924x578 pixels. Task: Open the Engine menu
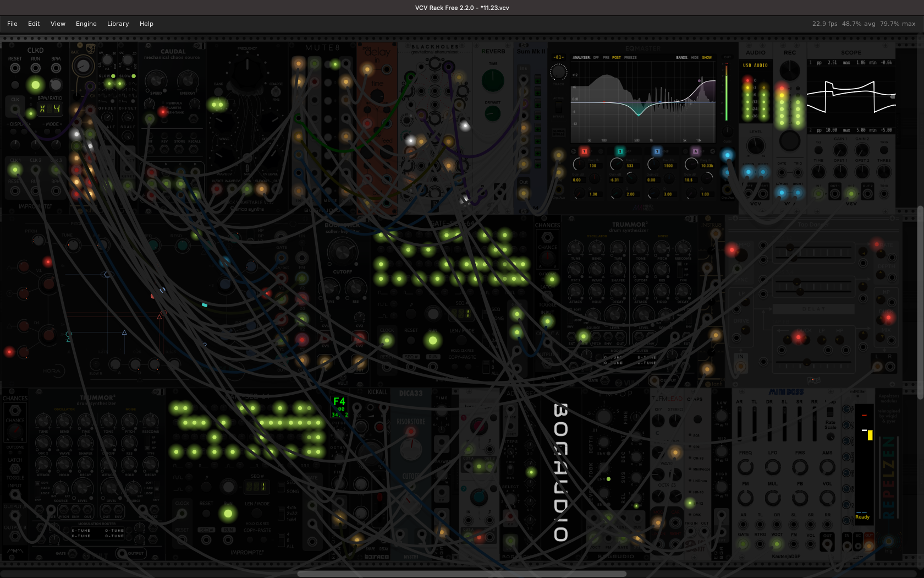click(86, 24)
